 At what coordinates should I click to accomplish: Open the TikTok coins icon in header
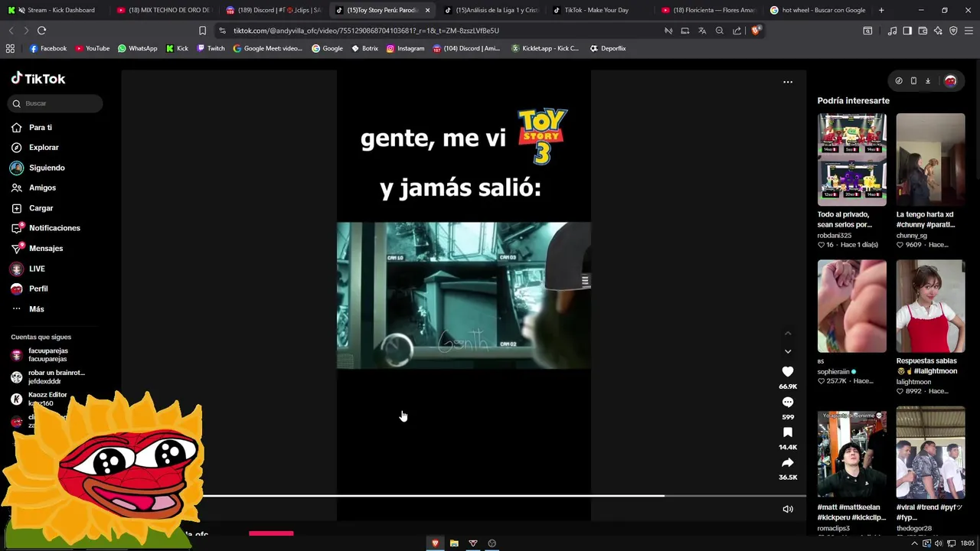click(899, 80)
